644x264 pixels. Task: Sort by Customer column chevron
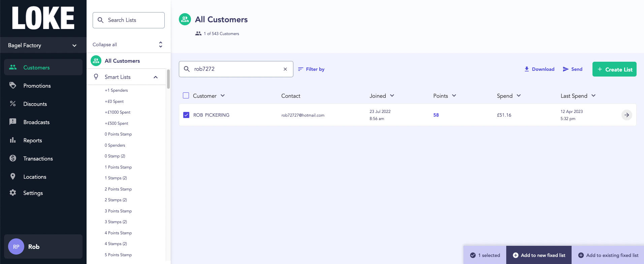[x=223, y=95]
